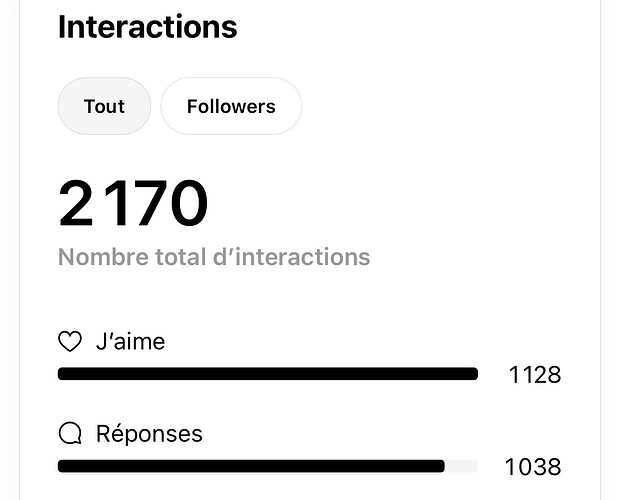Screen dimensions: 620x500
Task: Click the left end of J'aime bar
Action: pos(64,374)
